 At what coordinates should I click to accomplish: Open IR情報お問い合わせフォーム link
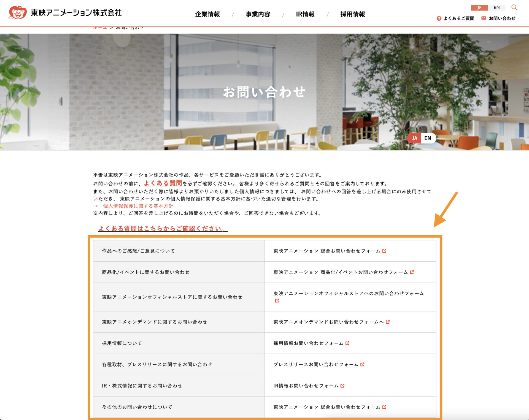coord(306,386)
